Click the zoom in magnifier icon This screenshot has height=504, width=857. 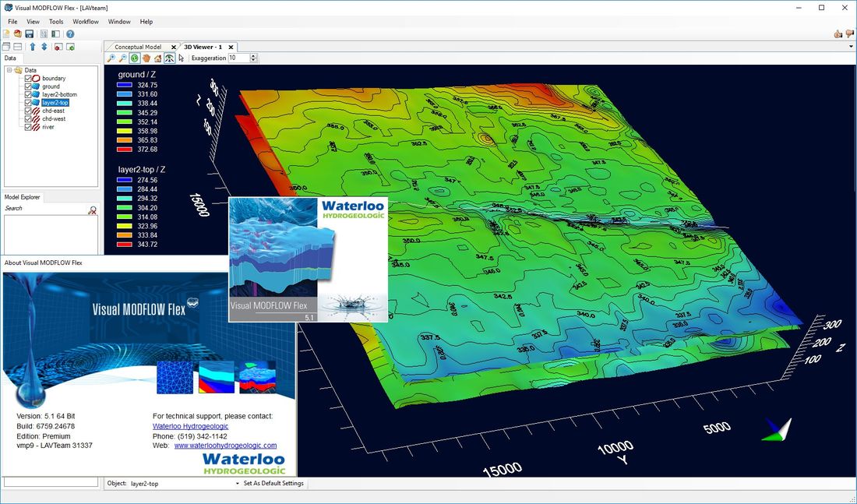coord(111,58)
